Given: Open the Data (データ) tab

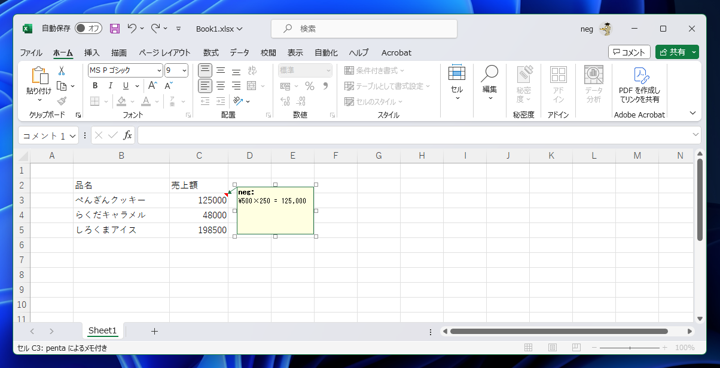Looking at the screenshot, I should [x=240, y=53].
